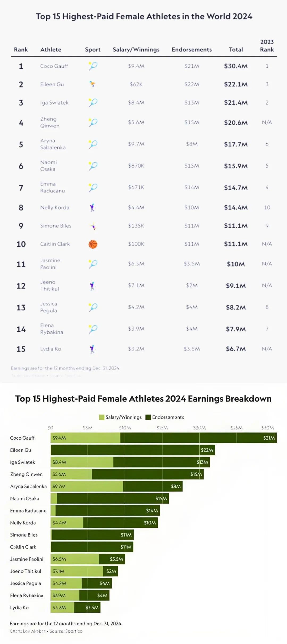Sort by the Total column header

tap(236, 50)
